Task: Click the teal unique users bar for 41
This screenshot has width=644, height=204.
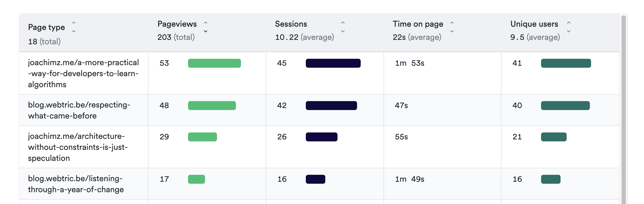Action: coord(566,63)
